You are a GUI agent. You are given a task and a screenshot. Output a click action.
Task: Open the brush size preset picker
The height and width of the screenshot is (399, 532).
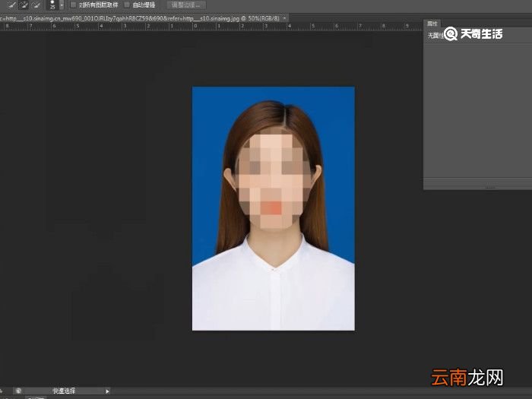(62, 5)
